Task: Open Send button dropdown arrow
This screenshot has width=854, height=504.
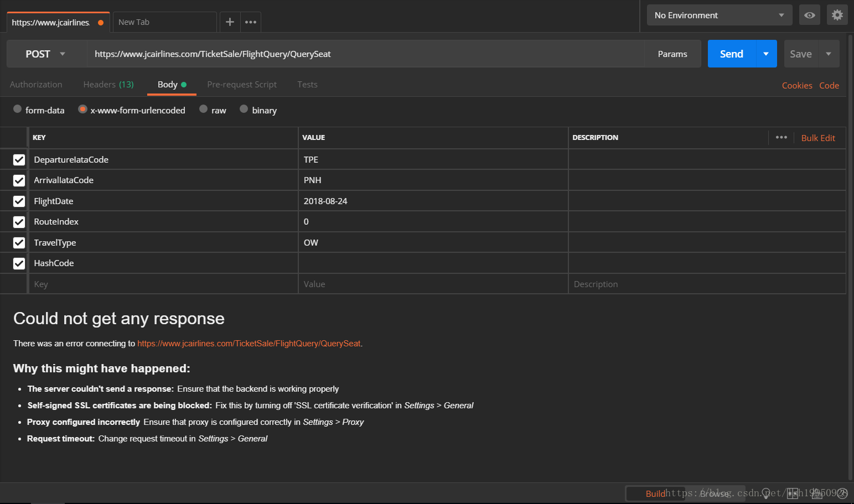Action: (x=766, y=54)
